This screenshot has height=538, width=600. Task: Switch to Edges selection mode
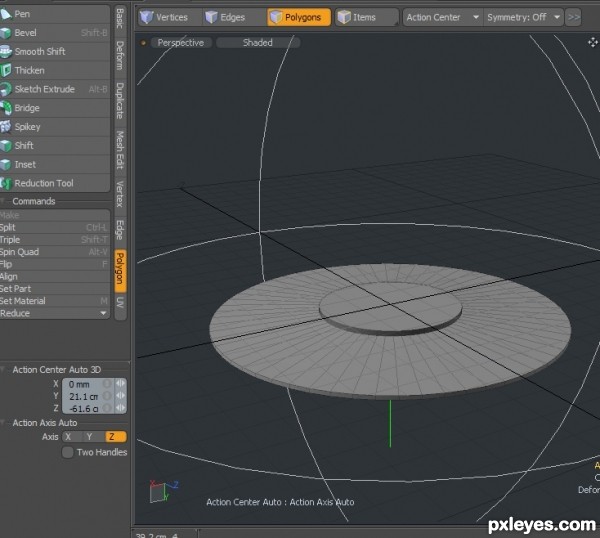tap(233, 17)
